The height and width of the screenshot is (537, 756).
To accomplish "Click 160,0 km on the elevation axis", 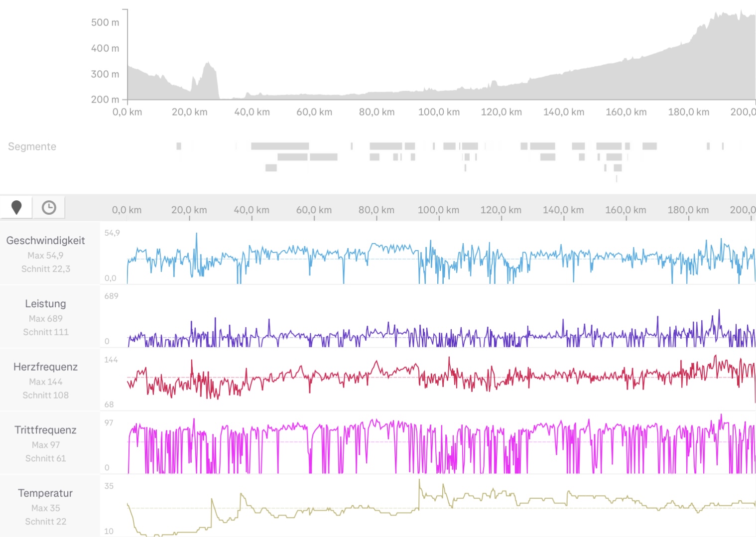I will tap(626, 112).
